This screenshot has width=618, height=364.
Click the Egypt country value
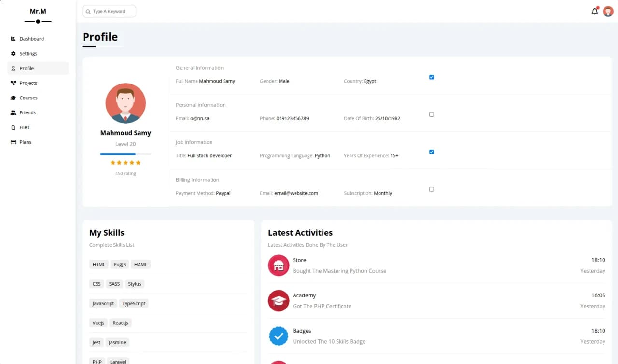(370, 81)
